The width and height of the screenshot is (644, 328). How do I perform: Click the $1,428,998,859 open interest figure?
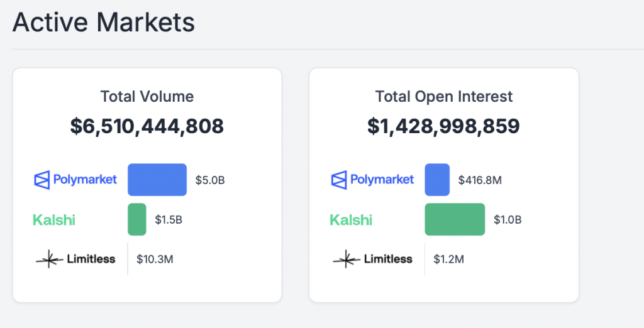444,126
